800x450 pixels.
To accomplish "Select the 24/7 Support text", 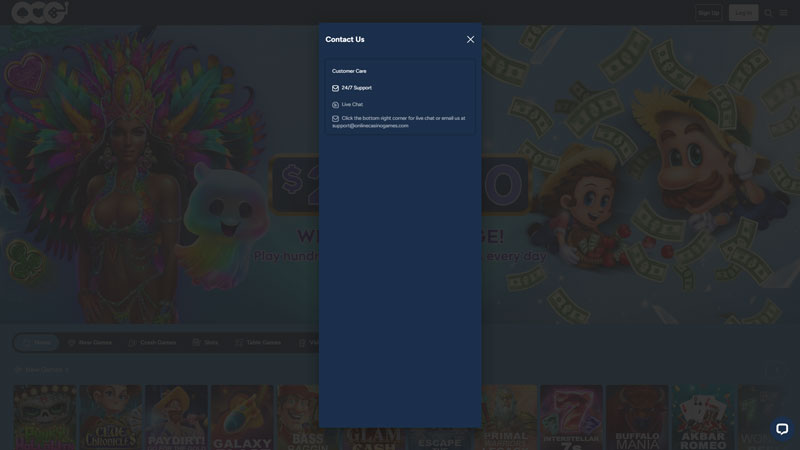I will tap(357, 88).
